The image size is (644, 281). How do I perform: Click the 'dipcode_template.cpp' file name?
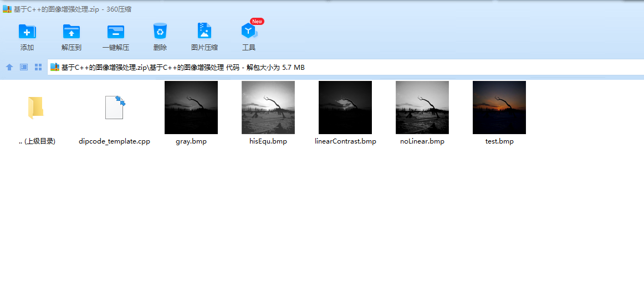coord(115,141)
